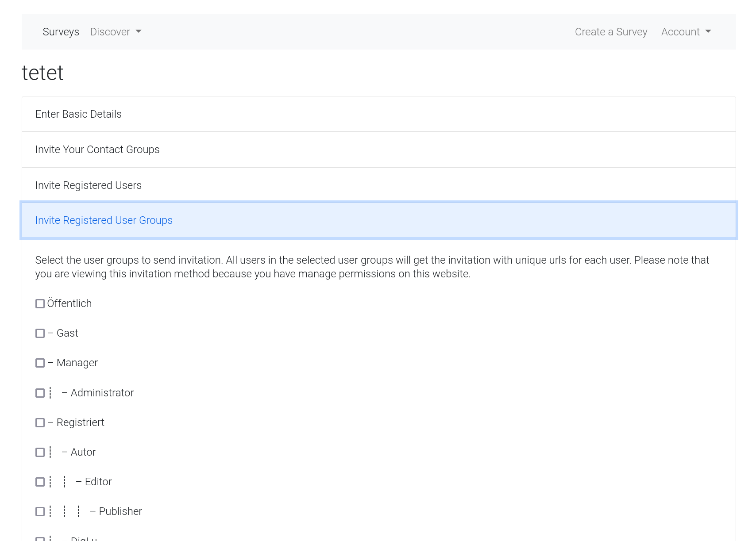Toggle the Autor group checkbox
The image size is (756, 541).
tap(40, 452)
